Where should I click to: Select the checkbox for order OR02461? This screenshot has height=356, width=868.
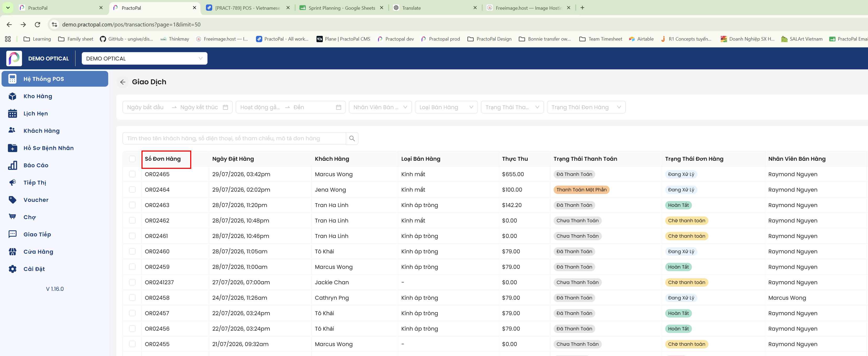click(x=132, y=236)
